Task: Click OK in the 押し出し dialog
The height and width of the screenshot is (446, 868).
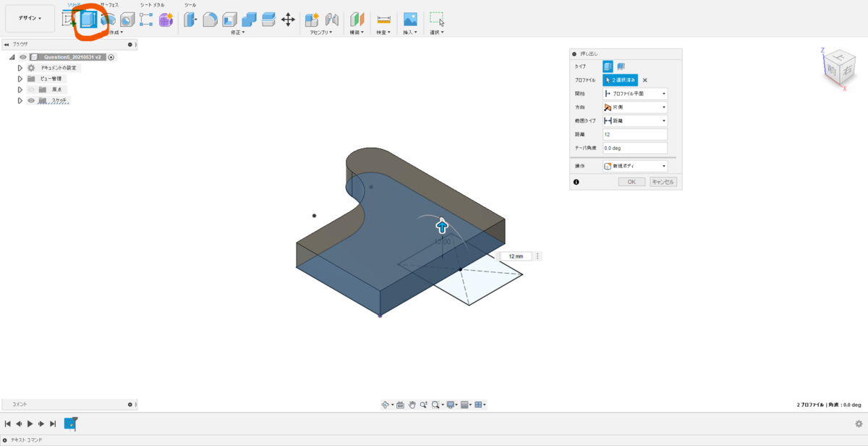Action: coord(631,182)
